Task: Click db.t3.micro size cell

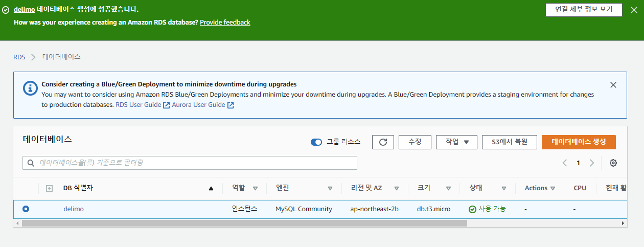Action: pyautogui.click(x=434, y=209)
